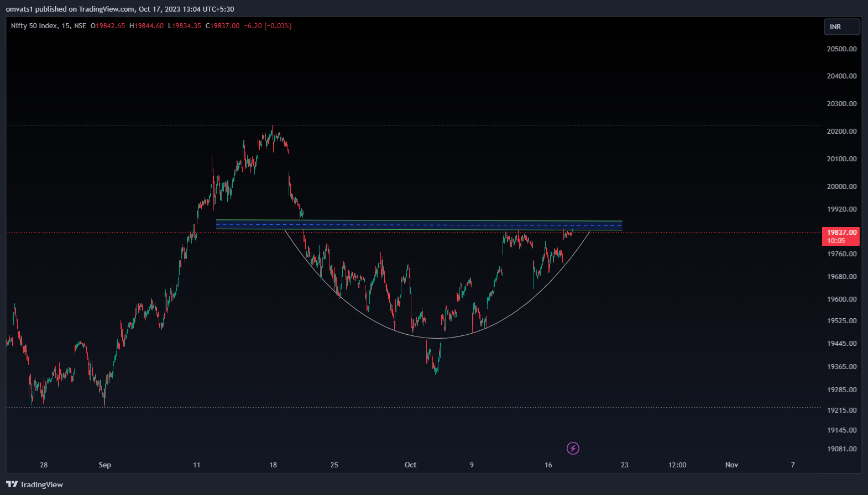Image resolution: width=868 pixels, height=495 pixels.
Task: Select the 20200.00 price axis label
Action: tap(841, 131)
